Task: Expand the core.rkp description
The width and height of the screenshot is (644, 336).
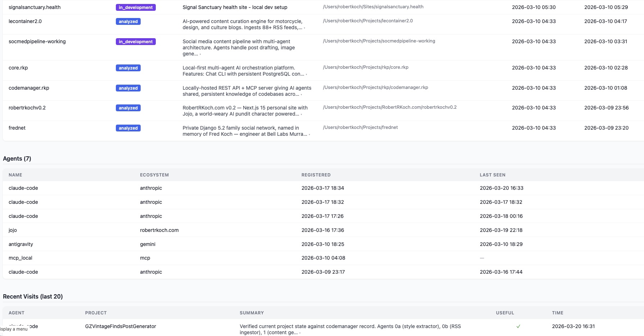Action: point(307,74)
